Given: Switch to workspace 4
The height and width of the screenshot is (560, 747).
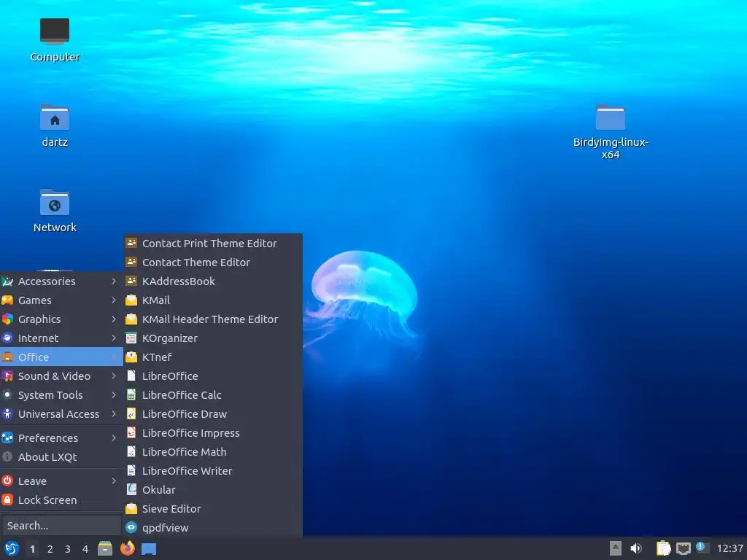Looking at the screenshot, I should coord(85,549).
